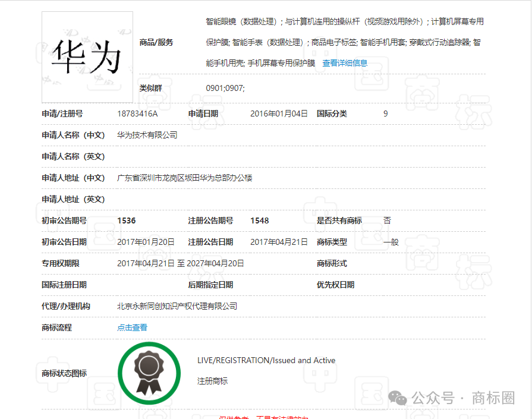The image size is (532, 419).
Task: Click the green registered trademark ribbon badge
Action: (149, 373)
